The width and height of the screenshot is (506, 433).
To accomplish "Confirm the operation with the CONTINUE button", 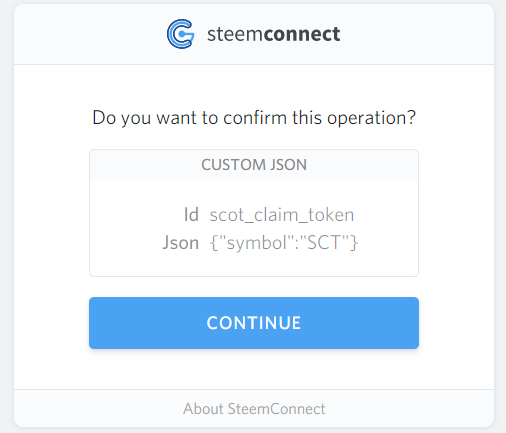I will pyautogui.click(x=254, y=323).
